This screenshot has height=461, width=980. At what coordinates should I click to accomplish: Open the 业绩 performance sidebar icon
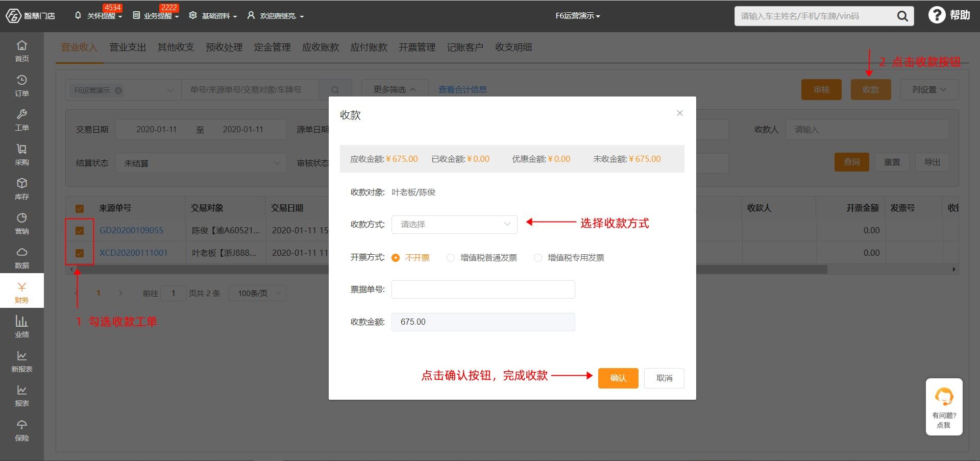(x=22, y=327)
